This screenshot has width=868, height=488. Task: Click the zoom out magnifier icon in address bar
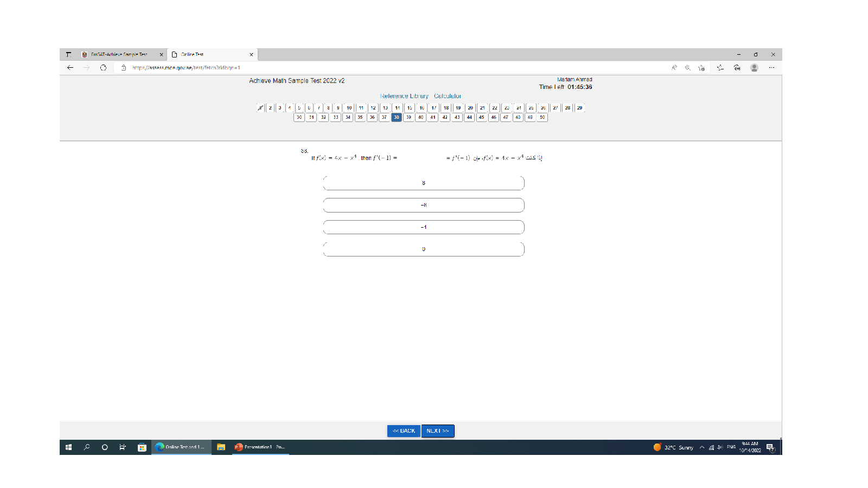(687, 68)
